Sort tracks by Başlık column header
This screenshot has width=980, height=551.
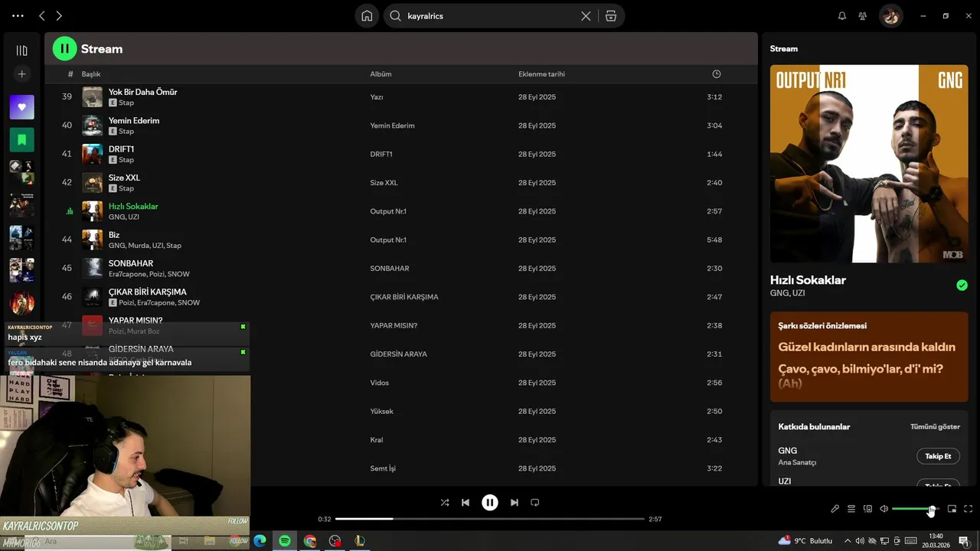[91, 74]
